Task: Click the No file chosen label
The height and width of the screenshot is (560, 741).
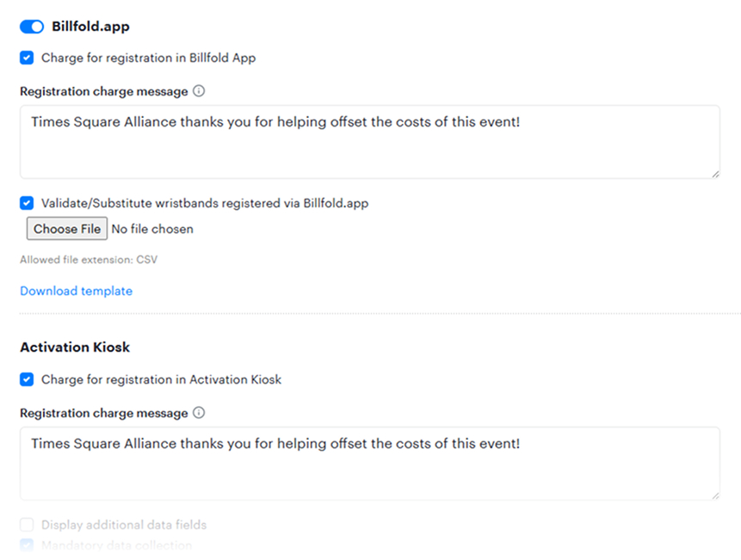Action: [153, 229]
